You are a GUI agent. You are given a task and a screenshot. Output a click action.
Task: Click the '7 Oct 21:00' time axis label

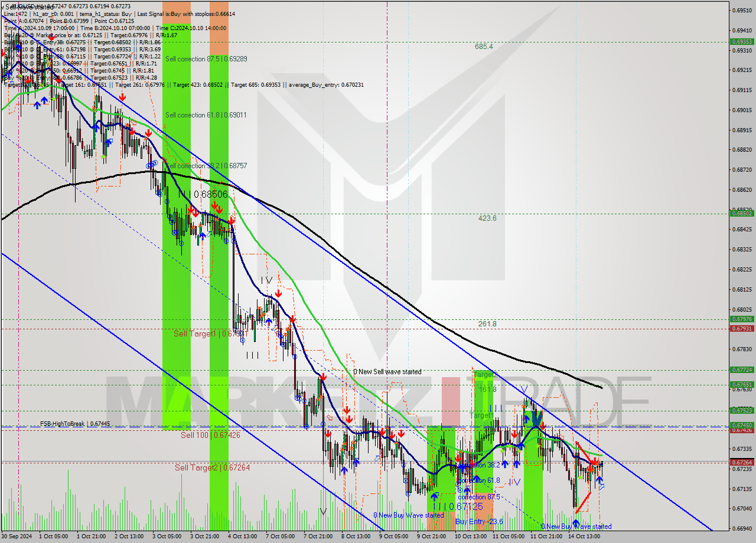(x=318, y=537)
